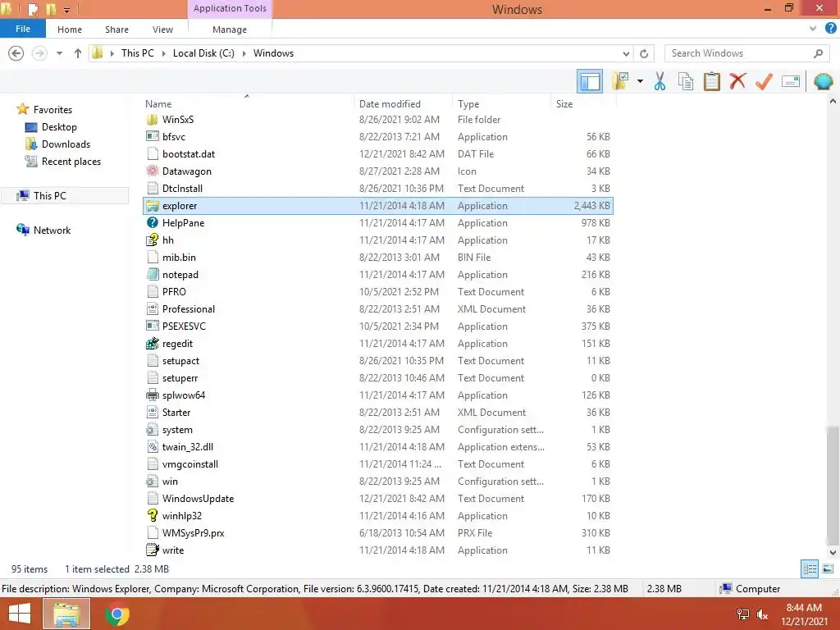Expand the ribbon with chevron arrow
Screen dimensions: 840x630
tap(813, 29)
